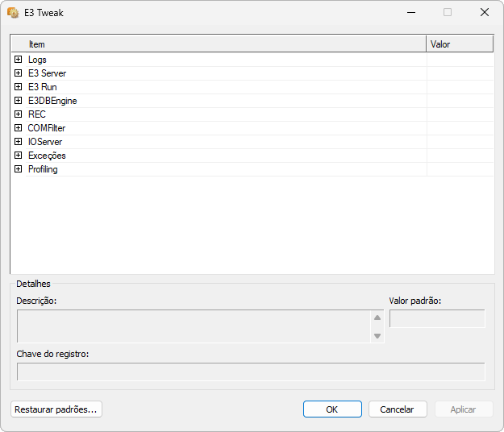Viewport: 504px width, 432px height.
Task: Expand the E3 Server node
Action: point(18,73)
